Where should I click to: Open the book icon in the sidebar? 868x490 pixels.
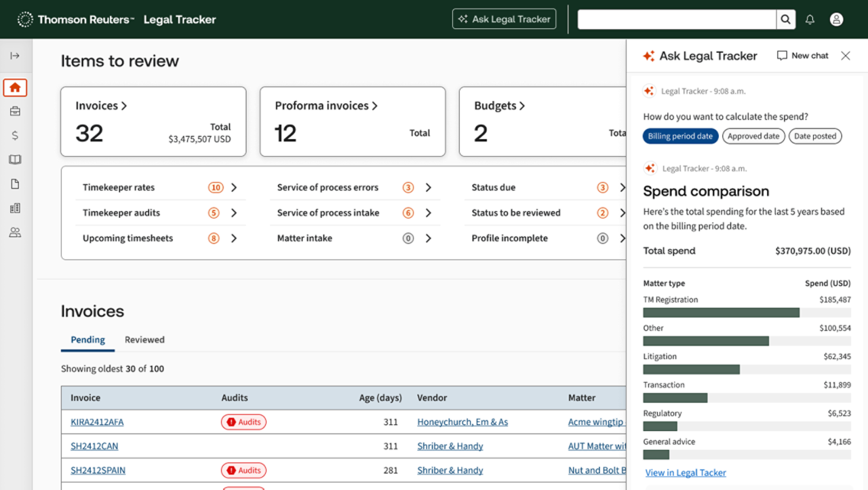coord(15,159)
